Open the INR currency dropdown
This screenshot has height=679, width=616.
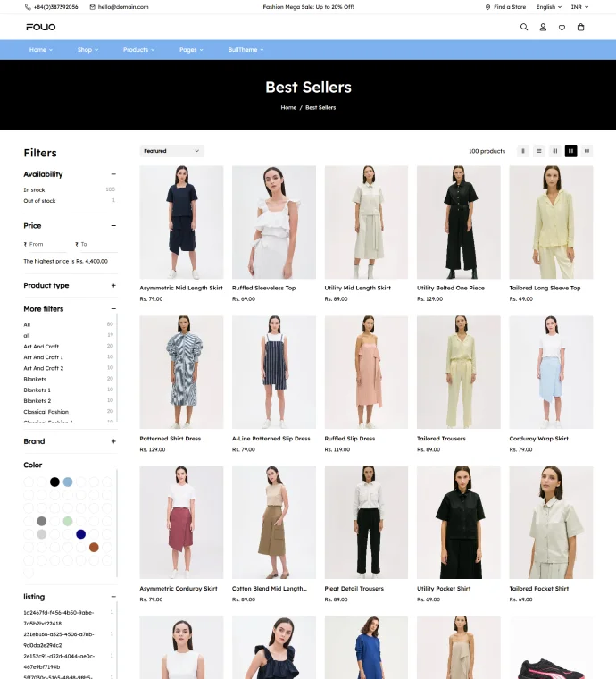click(x=579, y=7)
